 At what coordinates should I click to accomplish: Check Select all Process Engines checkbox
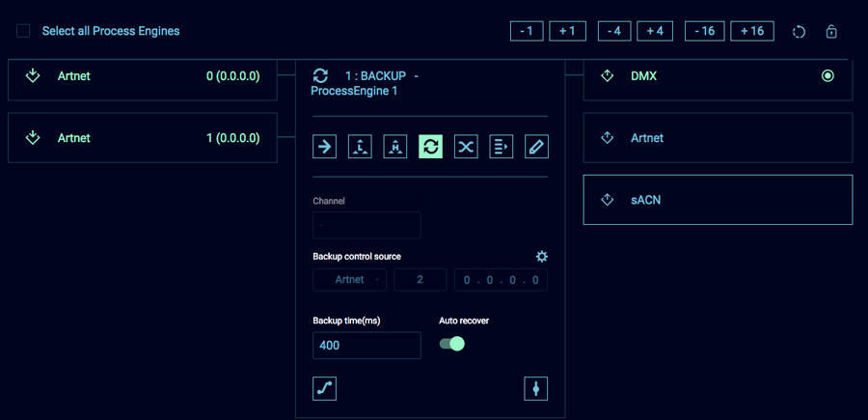coord(23,31)
